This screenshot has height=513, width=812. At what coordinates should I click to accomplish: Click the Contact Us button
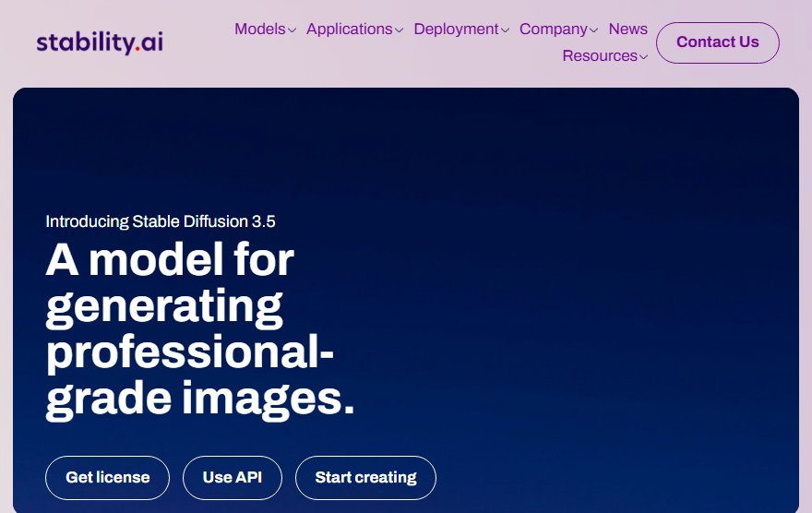718,42
